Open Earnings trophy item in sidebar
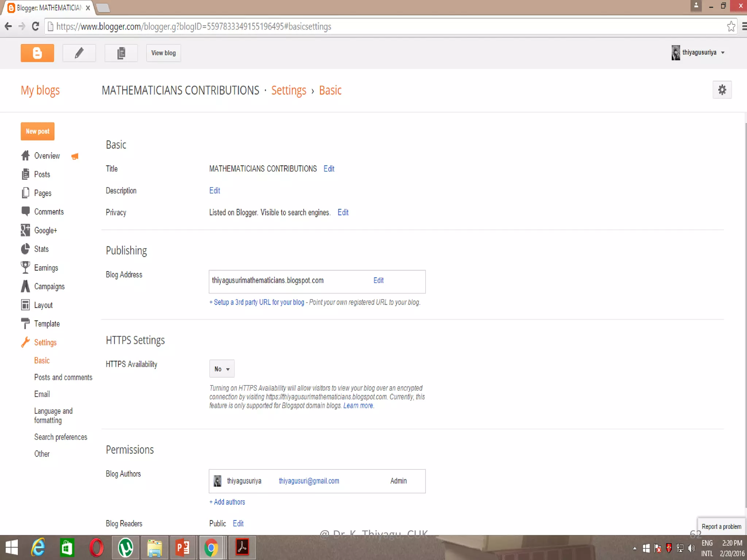747x560 pixels. (x=46, y=268)
